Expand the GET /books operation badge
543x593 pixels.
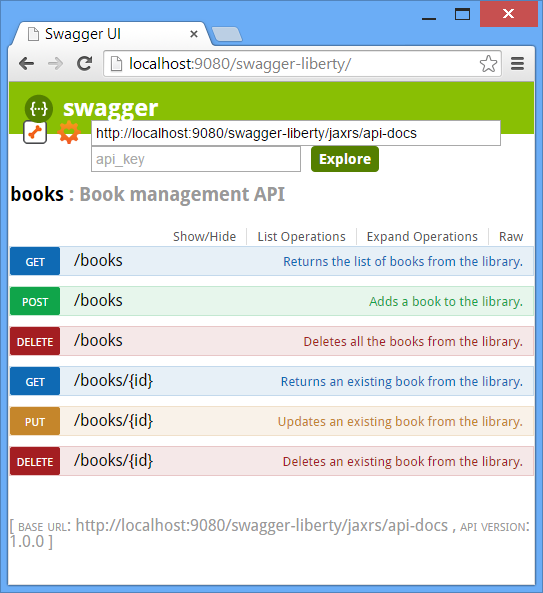[x=35, y=261]
